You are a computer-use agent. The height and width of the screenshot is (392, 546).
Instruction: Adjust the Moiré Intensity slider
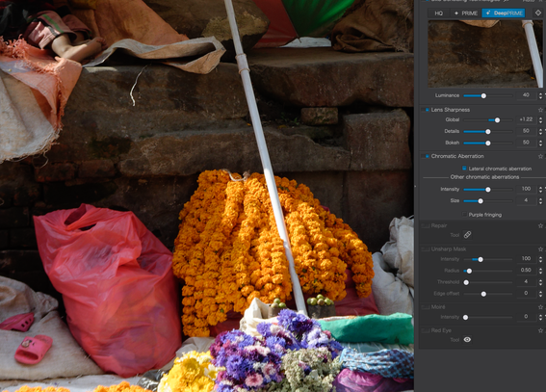pos(465,317)
